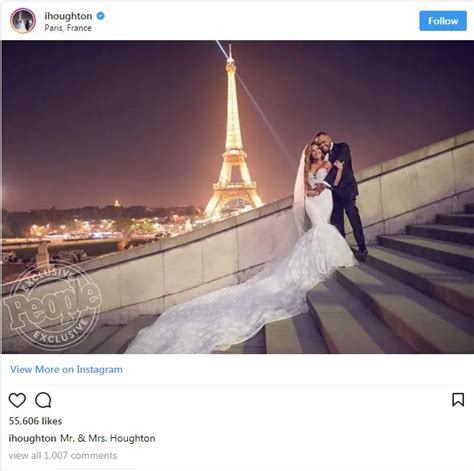Click the People Exclusive watermark stamp
The width and height of the screenshot is (474, 471).
coord(52,305)
